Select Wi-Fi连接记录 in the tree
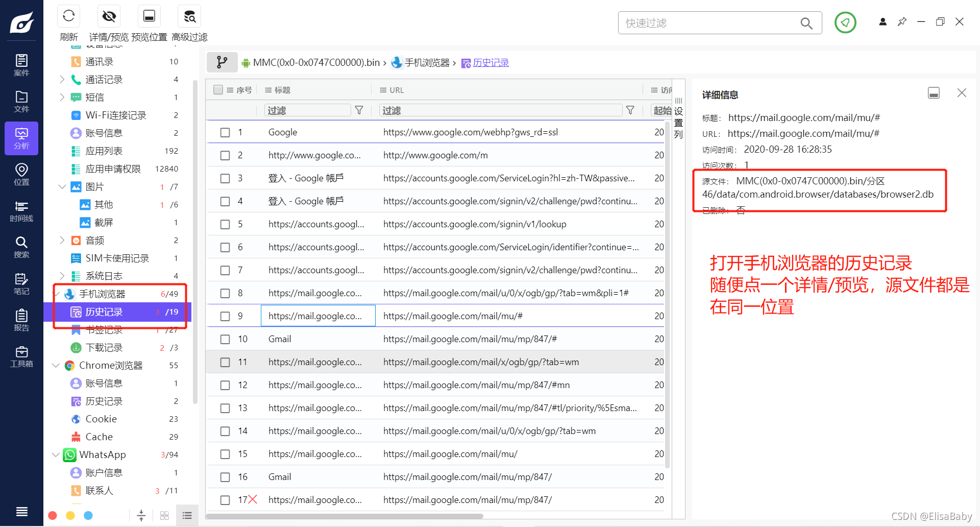 116,115
